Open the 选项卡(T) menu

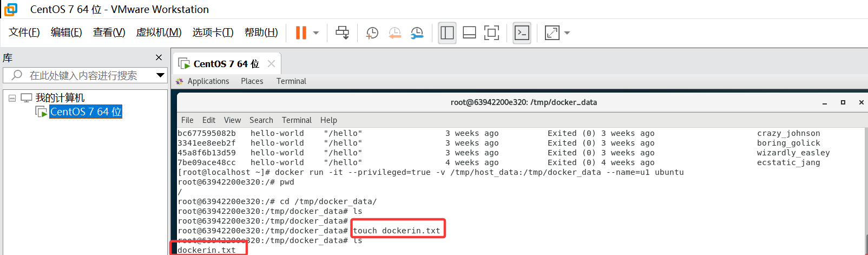213,32
